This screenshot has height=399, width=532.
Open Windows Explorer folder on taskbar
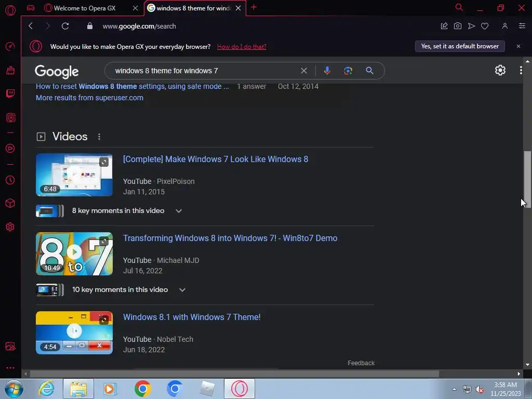coord(78,389)
